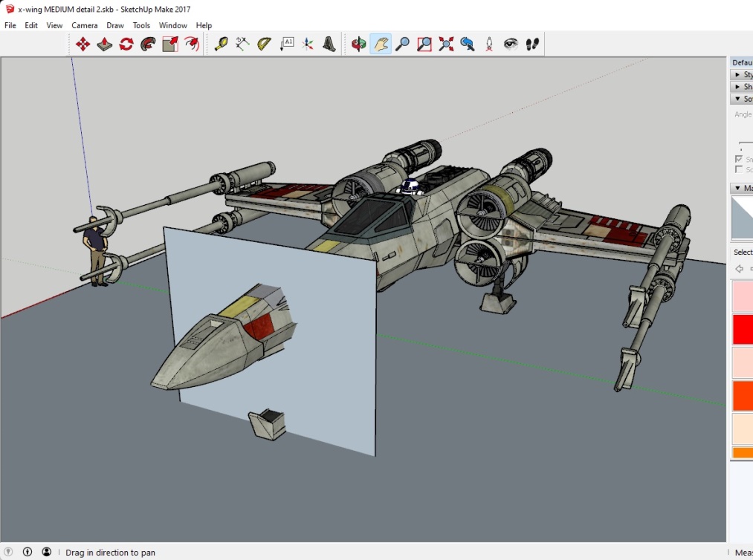Return to the previous camera view
Image resolution: width=753 pixels, height=560 pixels.
[x=468, y=44]
